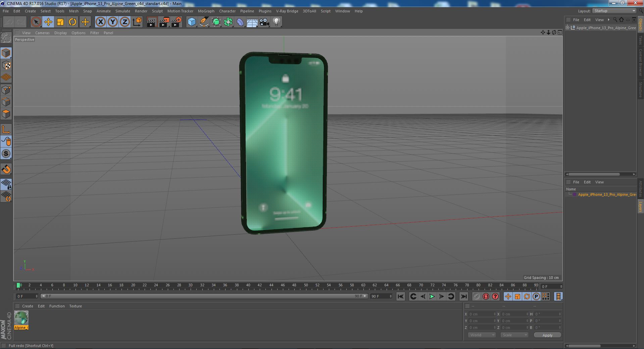Open the Scale mode dropdown
This screenshot has height=349, width=644.
point(514,335)
